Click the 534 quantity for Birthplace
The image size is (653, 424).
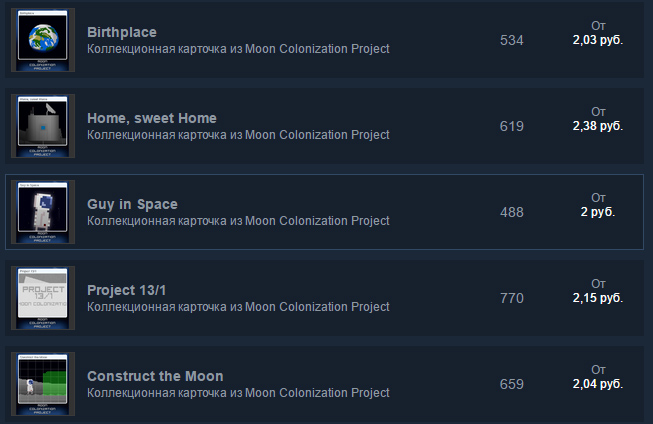[x=511, y=40]
